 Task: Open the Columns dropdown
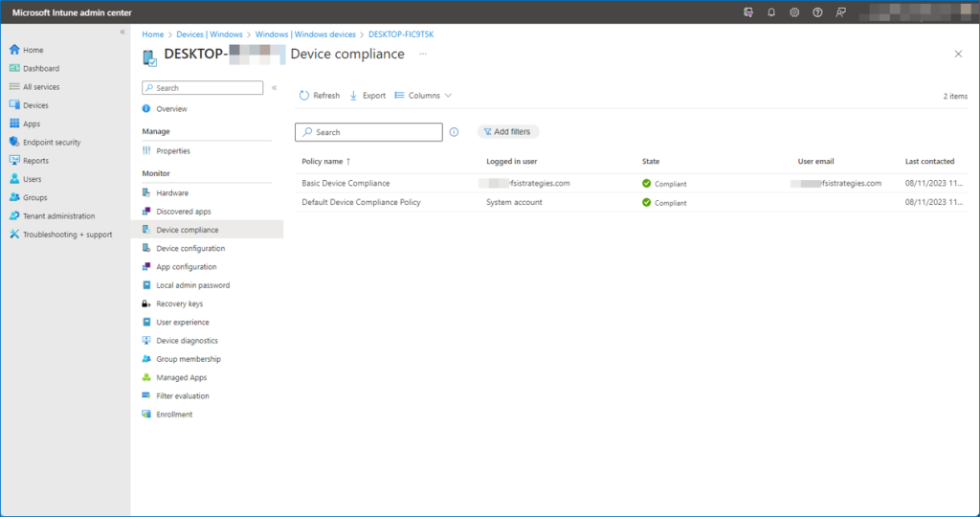tap(423, 96)
